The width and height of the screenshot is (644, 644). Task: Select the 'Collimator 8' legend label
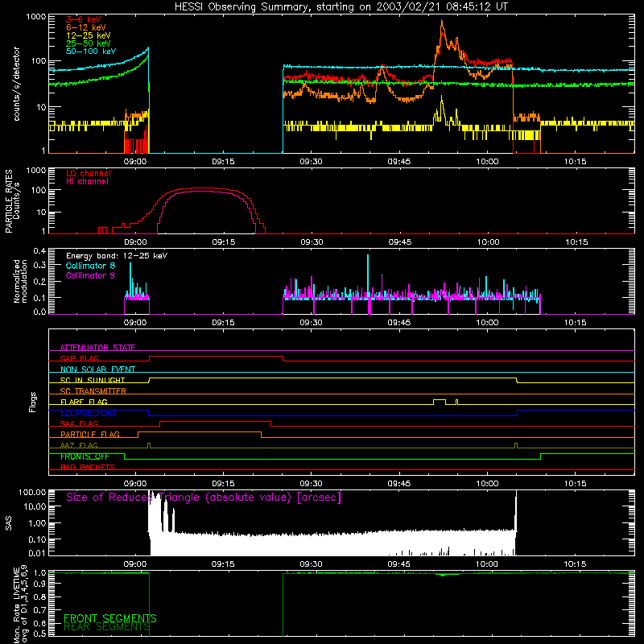pyautogui.click(x=90, y=266)
